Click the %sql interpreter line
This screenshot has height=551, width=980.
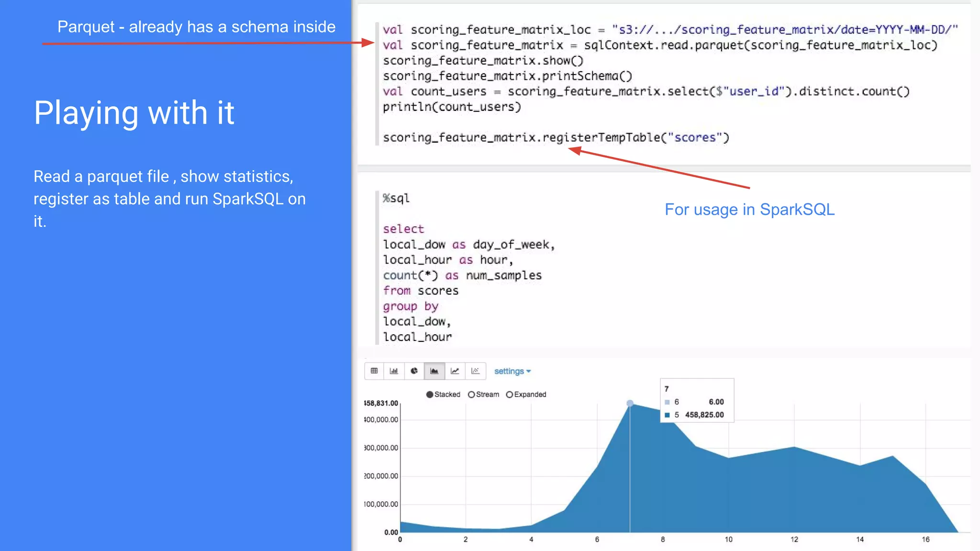[x=396, y=198]
